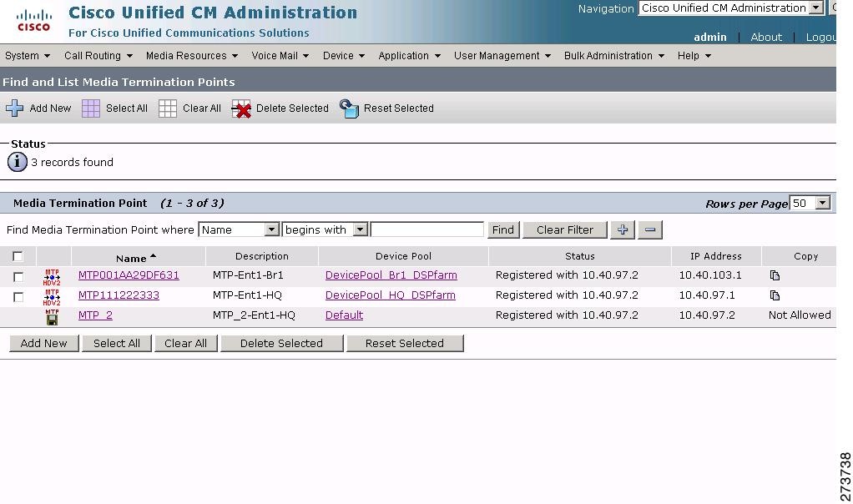This screenshot has height=504, width=853.
Task: Toggle the select-all header checkbox
Action: click(18, 256)
